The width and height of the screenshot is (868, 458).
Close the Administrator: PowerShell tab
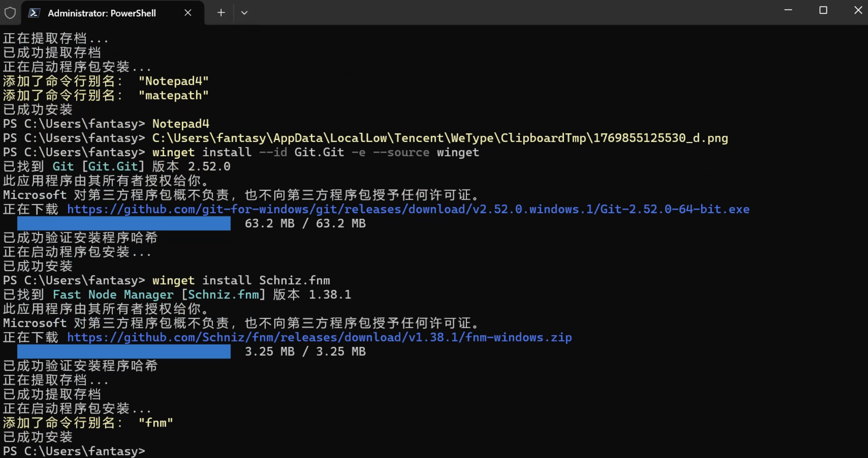click(188, 13)
